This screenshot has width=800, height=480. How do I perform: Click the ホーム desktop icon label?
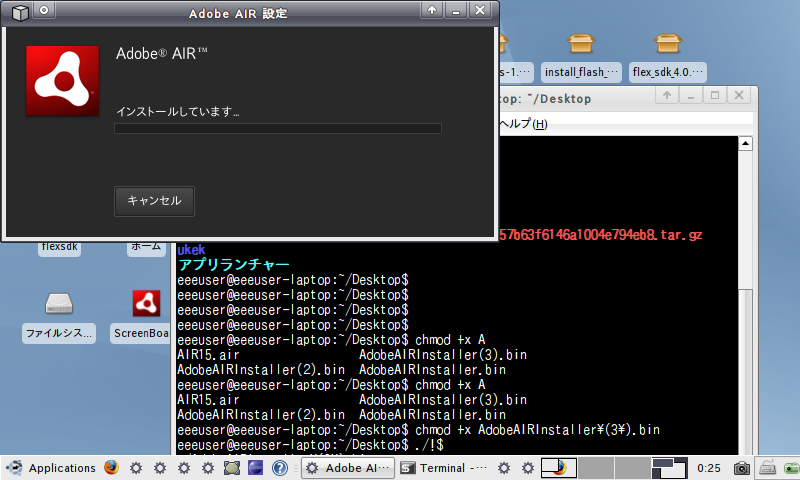click(146, 247)
